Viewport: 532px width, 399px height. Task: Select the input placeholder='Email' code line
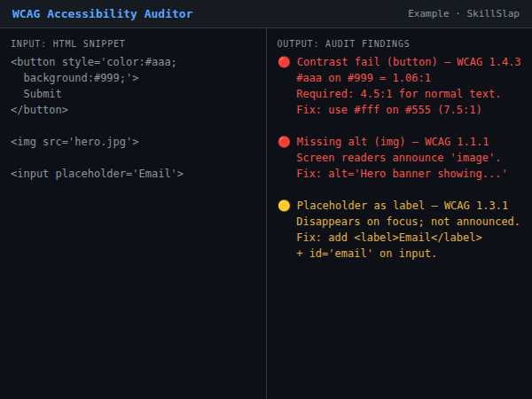(97, 174)
